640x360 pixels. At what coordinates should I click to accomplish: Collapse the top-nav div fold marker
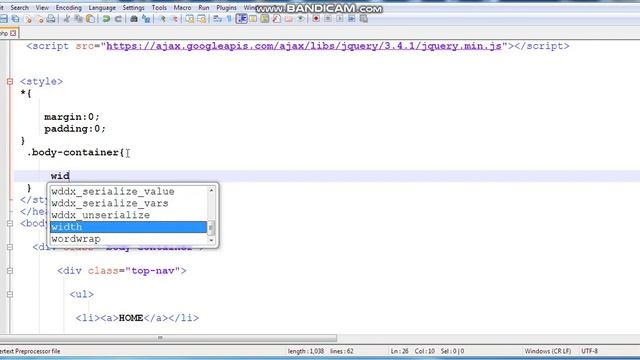point(10,271)
